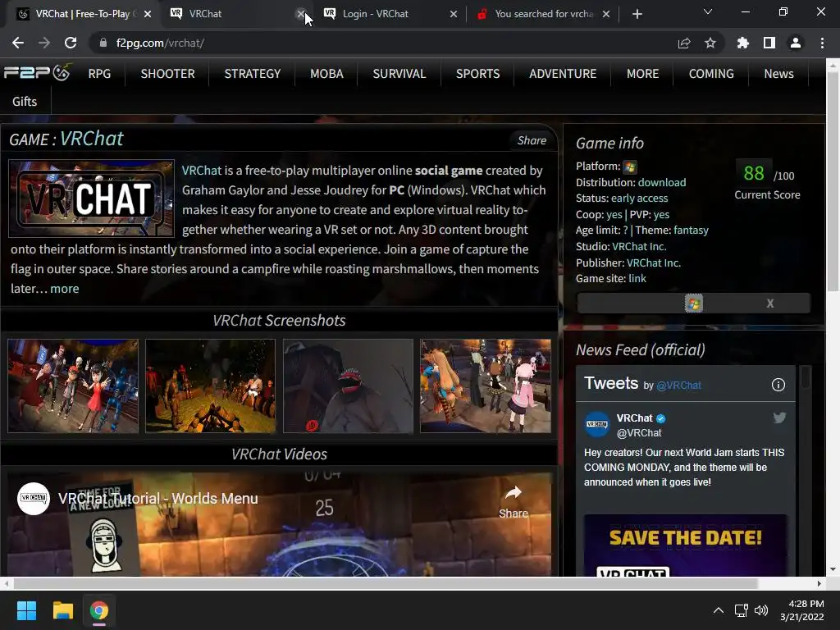
Task: Toggle the Chrome side panel icon
Action: (x=769, y=43)
